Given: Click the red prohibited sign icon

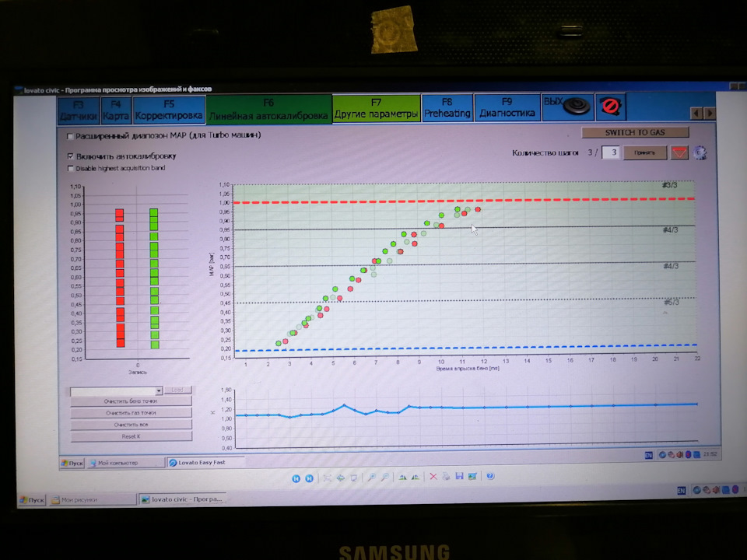Looking at the screenshot, I should click(610, 107).
